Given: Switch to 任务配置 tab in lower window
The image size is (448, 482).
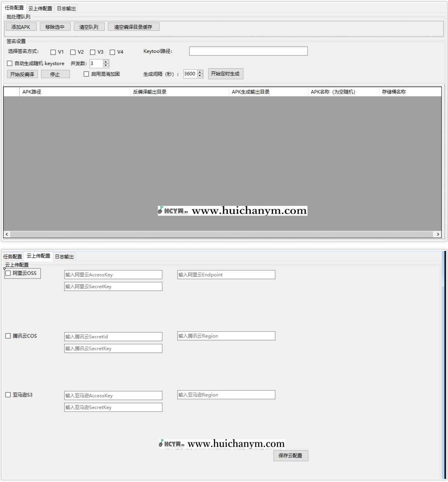Looking at the screenshot, I should 13,257.
